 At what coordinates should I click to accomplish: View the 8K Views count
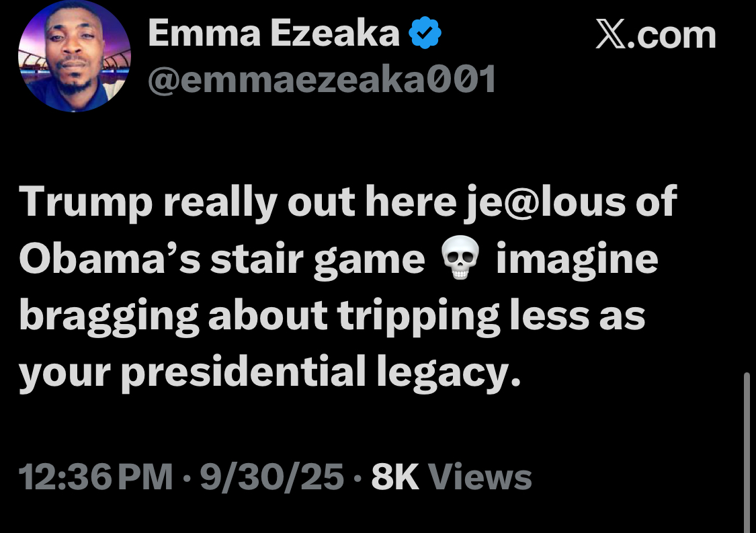pos(451,478)
